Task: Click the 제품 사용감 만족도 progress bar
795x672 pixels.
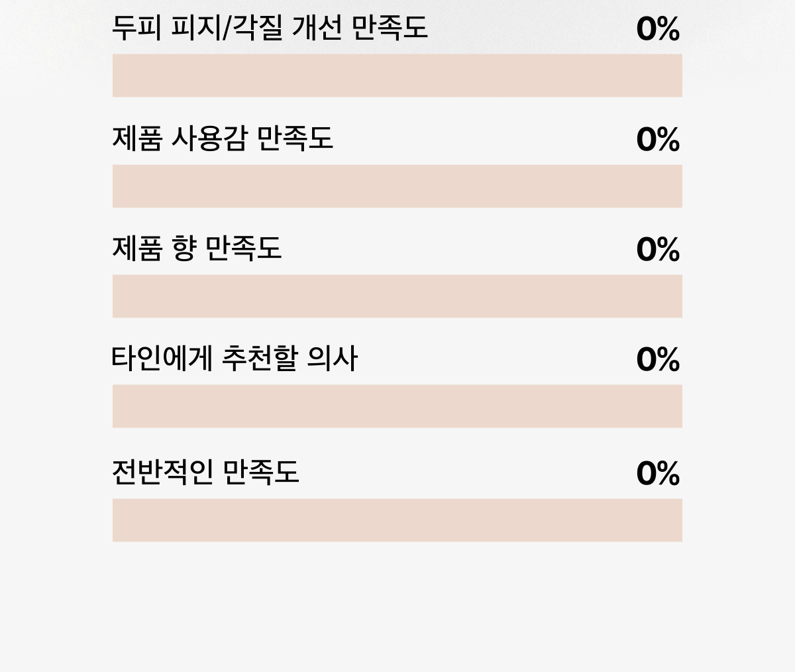Action: click(397, 186)
